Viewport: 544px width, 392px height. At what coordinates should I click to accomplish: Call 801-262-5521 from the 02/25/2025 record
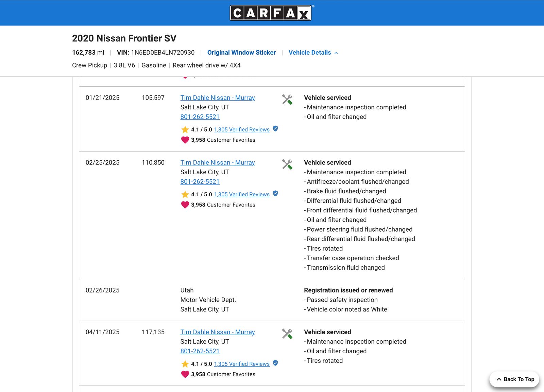[x=200, y=182]
